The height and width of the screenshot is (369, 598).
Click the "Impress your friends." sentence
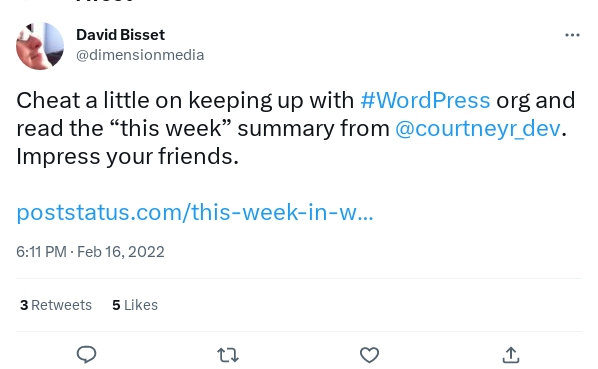[127, 157]
